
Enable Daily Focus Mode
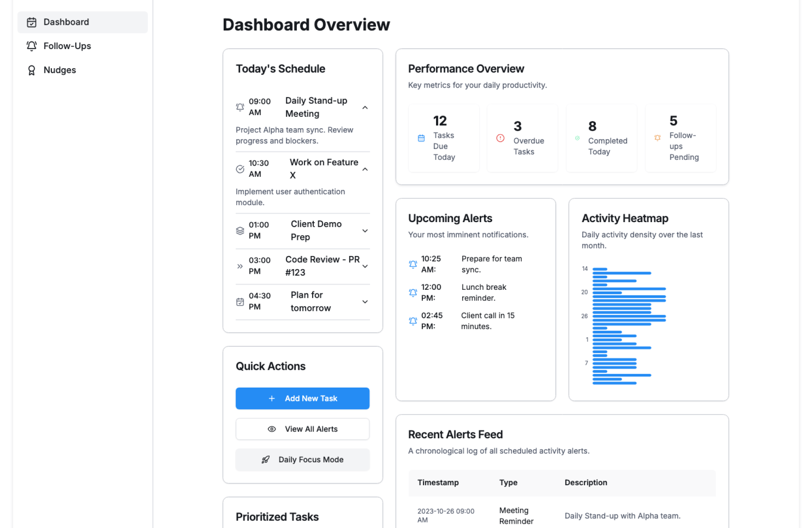302,459
